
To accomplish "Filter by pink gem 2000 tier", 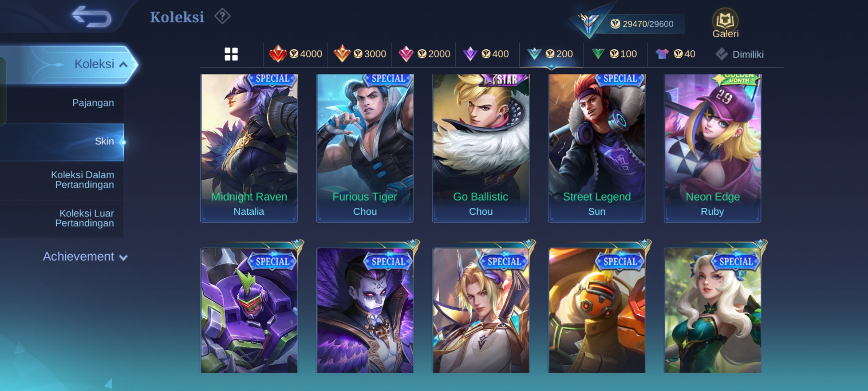I will pyautogui.click(x=424, y=54).
